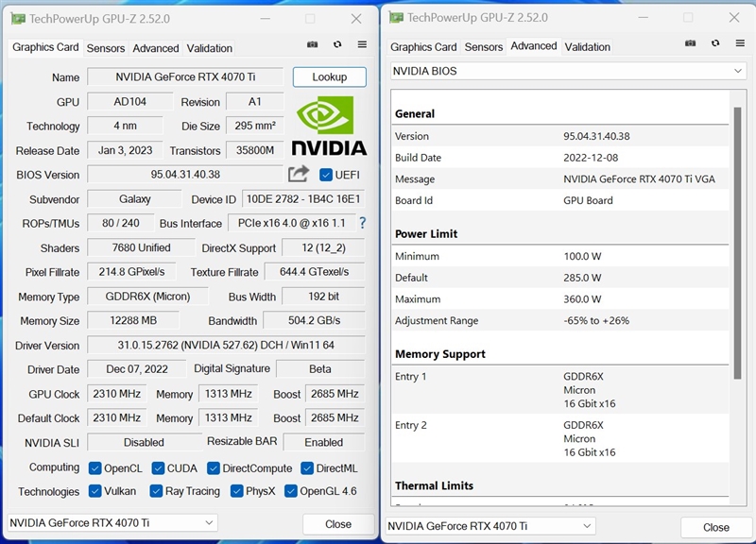The width and height of the screenshot is (756, 544).
Task: Click the Adjustment Range -65% to +26% value
Action: (x=596, y=320)
